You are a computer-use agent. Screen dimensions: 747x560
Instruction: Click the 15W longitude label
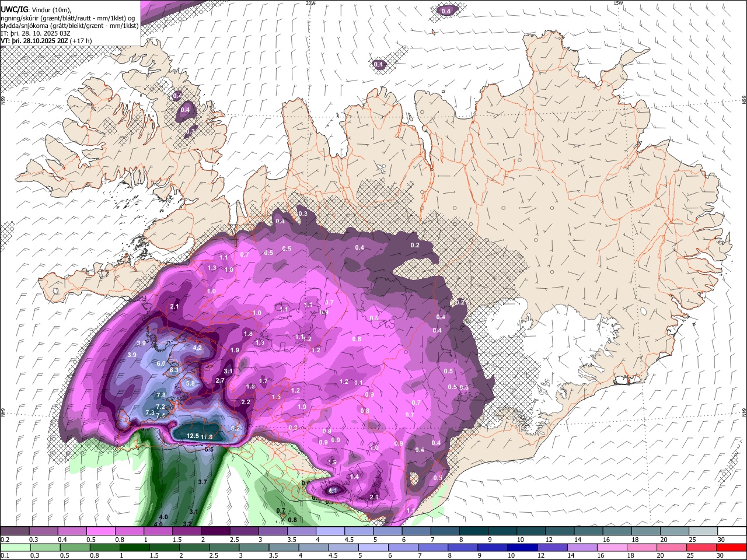tap(618, 3)
